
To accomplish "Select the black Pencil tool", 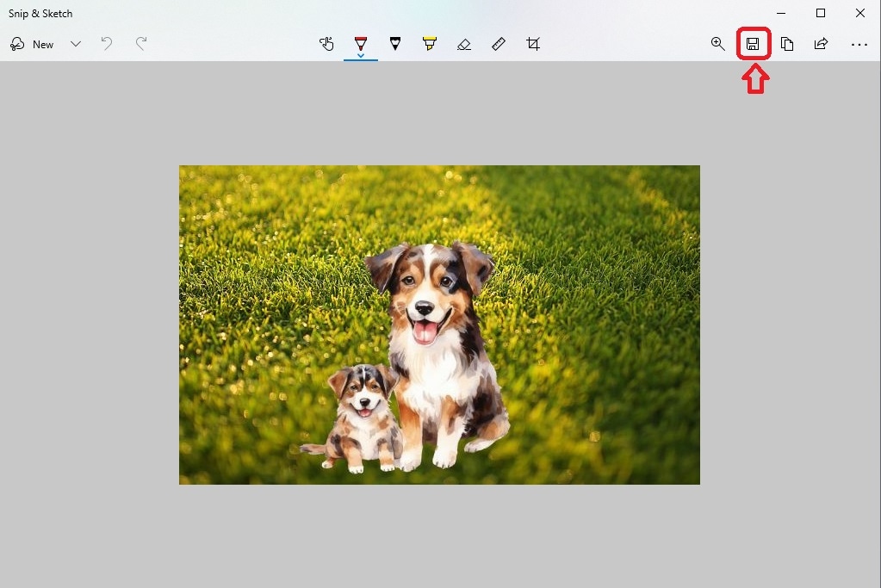I will (x=395, y=43).
